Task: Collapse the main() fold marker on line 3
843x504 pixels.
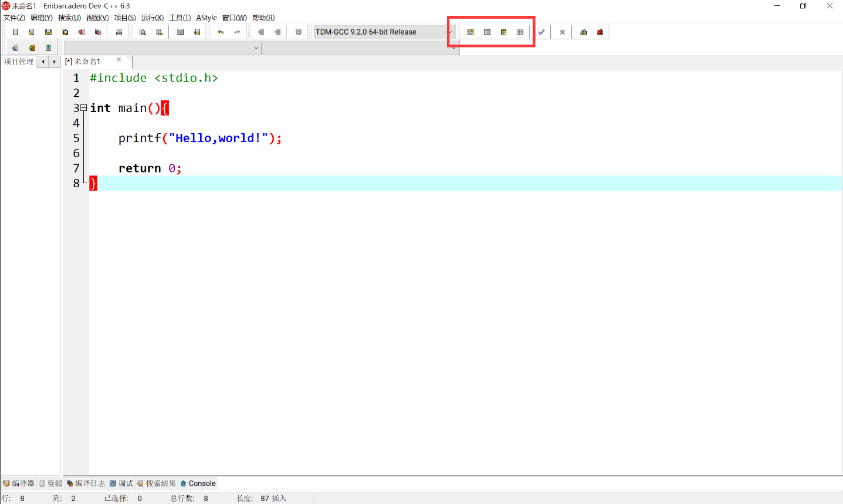Action: (x=84, y=108)
